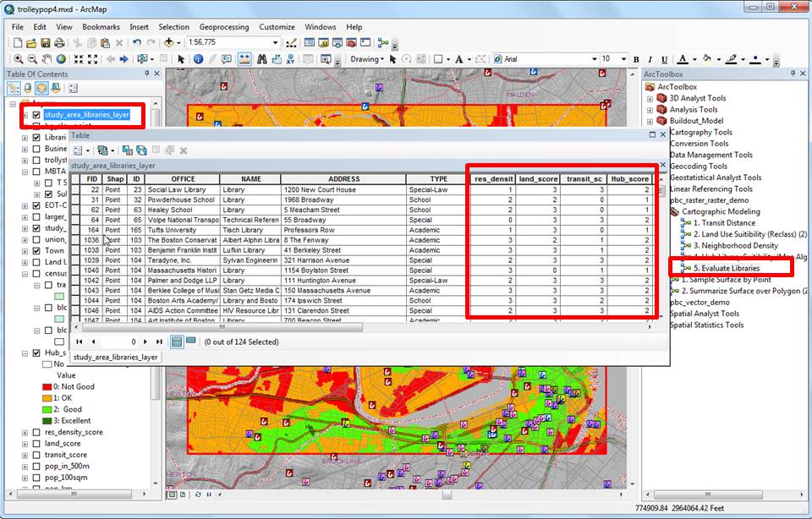Open the Bookmarks menu
The height and width of the screenshot is (519, 812).
tap(101, 27)
